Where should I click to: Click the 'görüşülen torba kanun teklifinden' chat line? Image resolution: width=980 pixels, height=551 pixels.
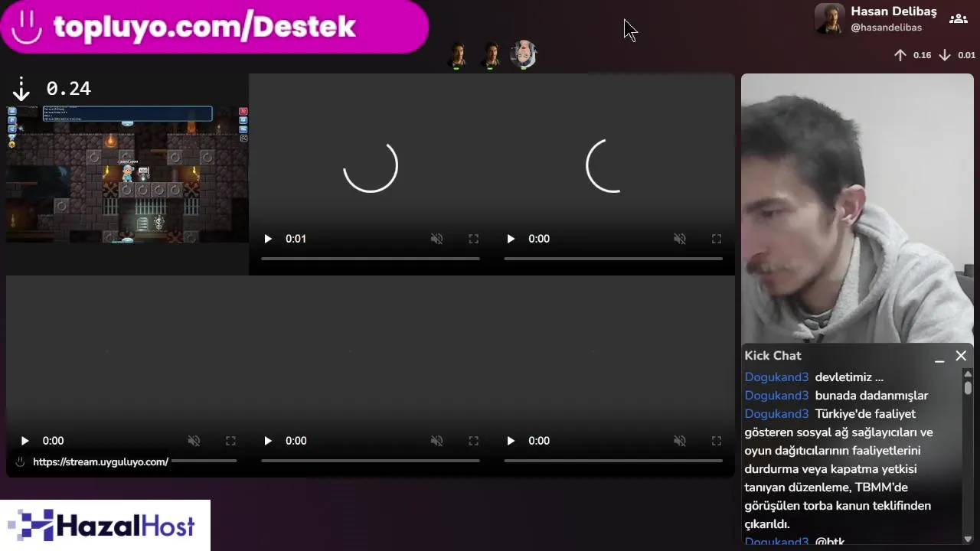(838, 506)
